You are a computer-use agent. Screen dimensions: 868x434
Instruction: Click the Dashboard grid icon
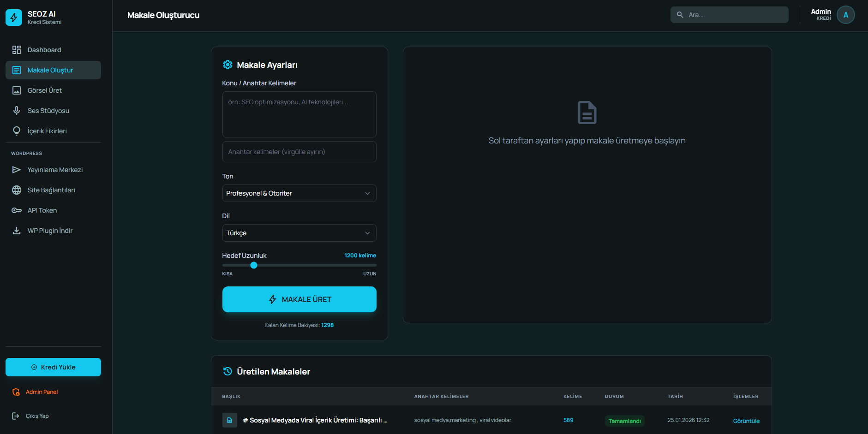[x=17, y=50]
